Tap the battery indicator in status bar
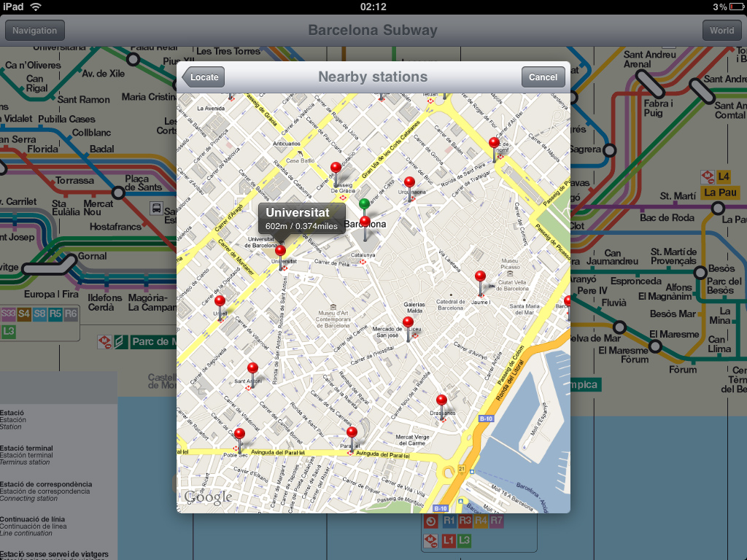747x560 pixels. (735, 7)
